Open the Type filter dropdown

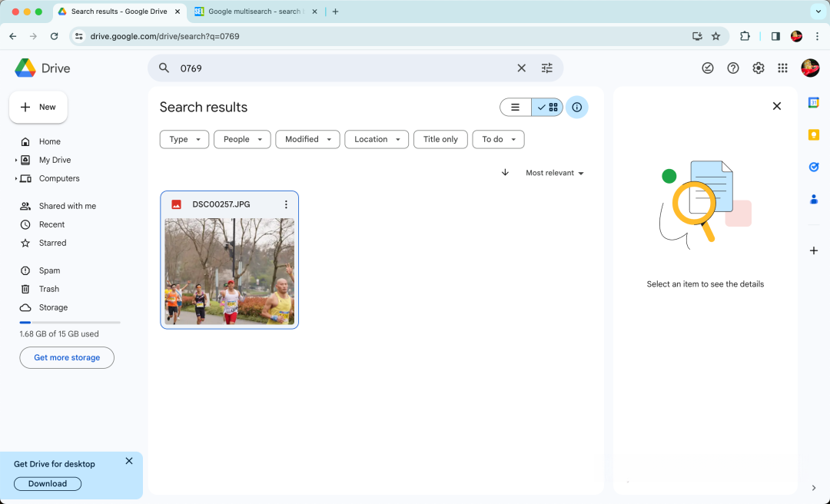point(184,139)
